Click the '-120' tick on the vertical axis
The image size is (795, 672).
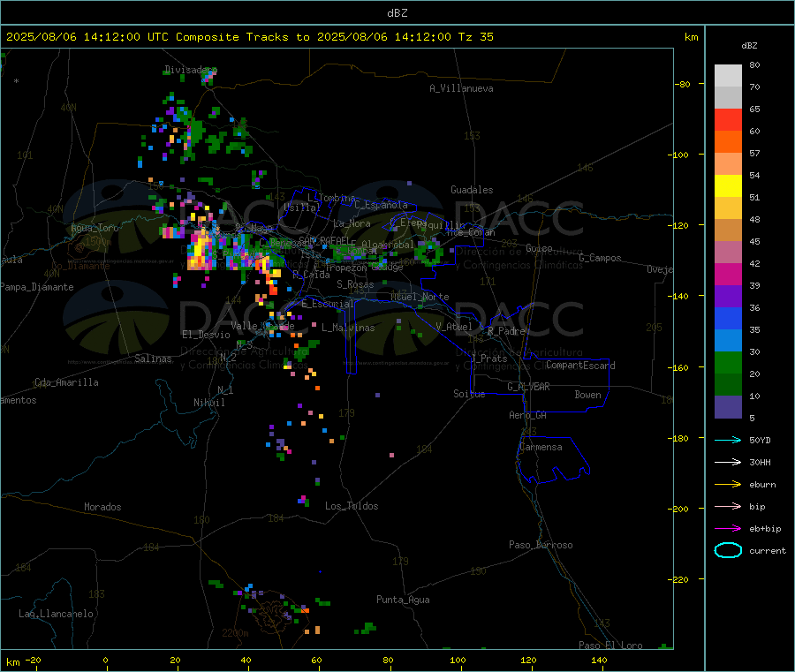680,225
